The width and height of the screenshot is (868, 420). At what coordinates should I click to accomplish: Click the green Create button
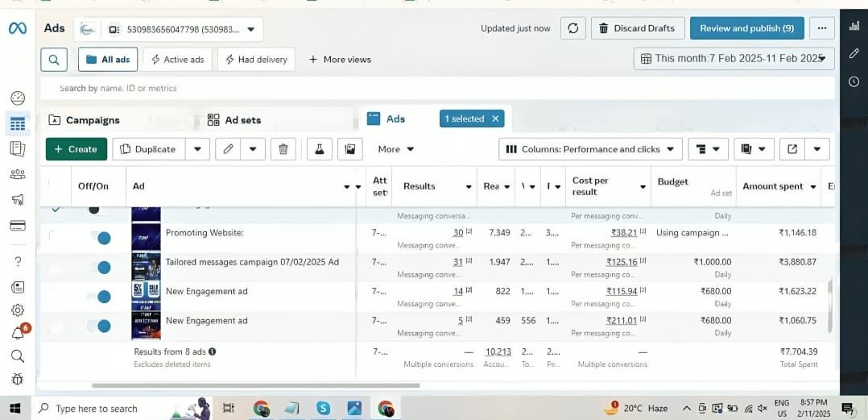pos(76,149)
